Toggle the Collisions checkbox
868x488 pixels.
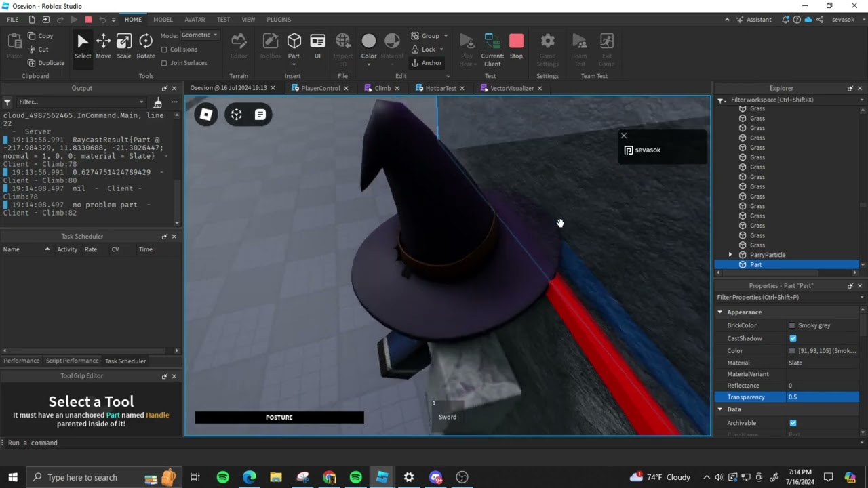(x=164, y=49)
